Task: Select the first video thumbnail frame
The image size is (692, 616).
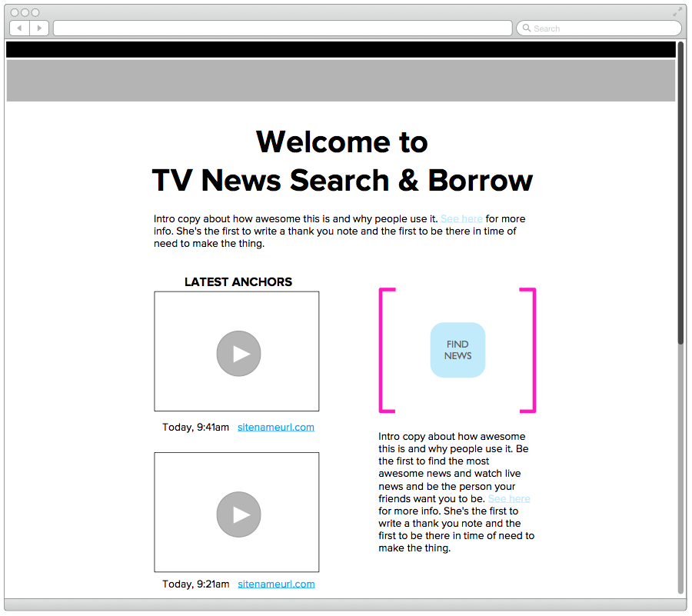Action: (x=237, y=351)
